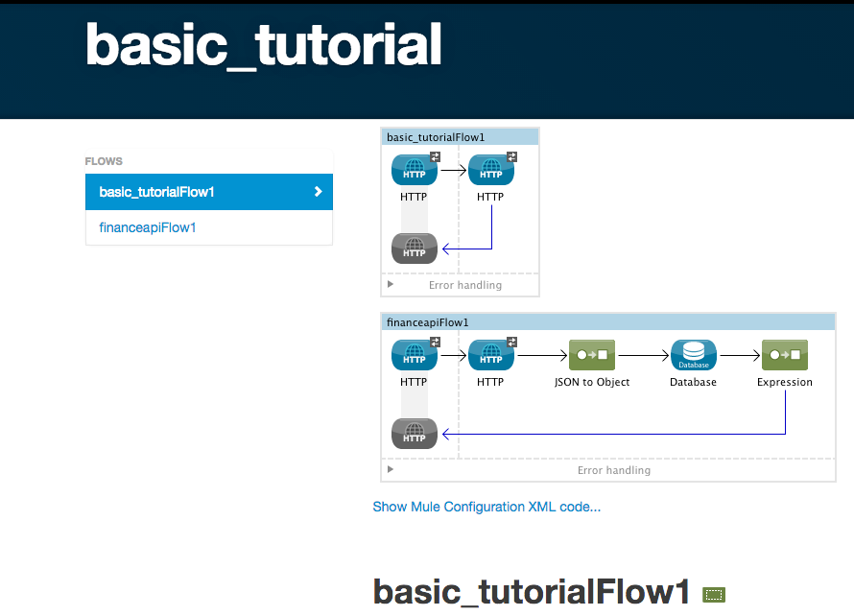Click the chevron arrow on basic_tutorialFlow1 sidebar item

pos(319,192)
